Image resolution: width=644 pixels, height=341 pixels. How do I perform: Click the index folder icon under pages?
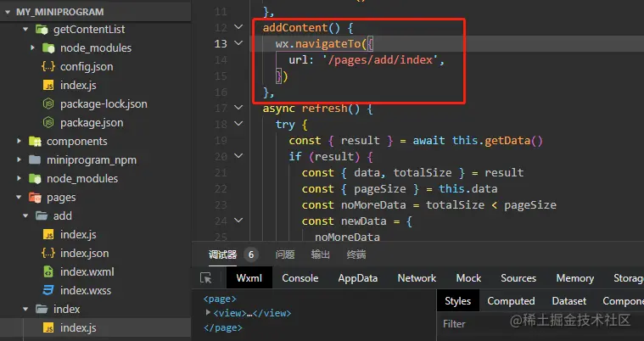click(42, 309)
